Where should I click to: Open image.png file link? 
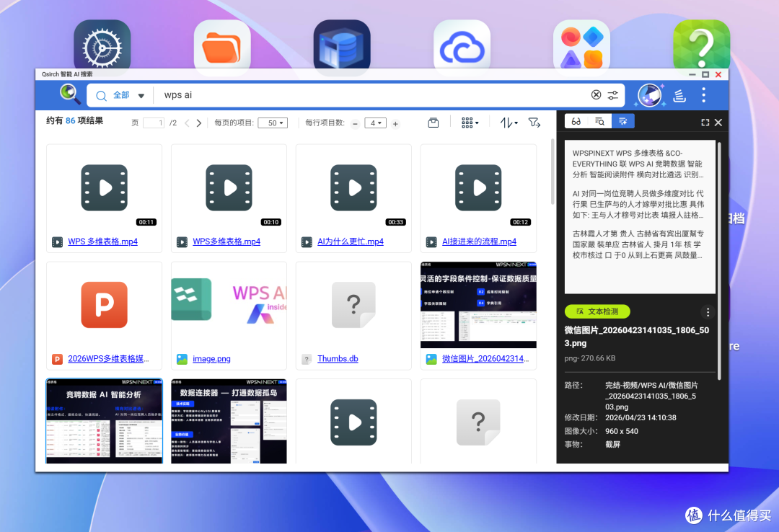pos(211,359)
